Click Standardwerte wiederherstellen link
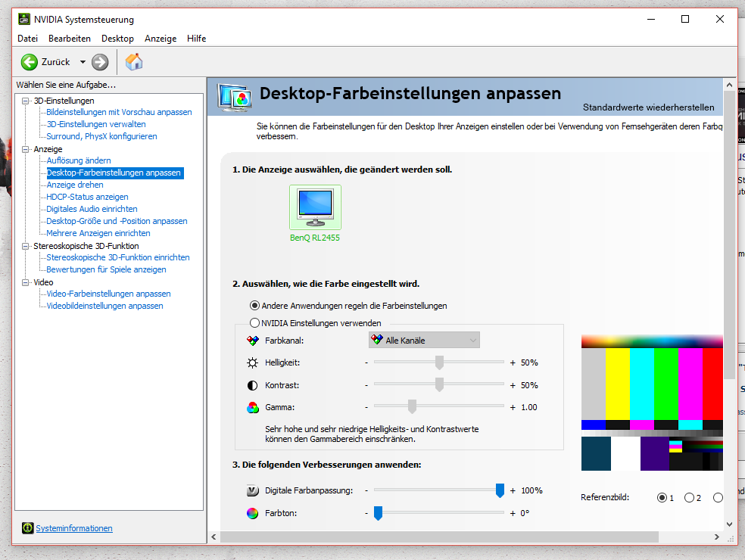745x560 pixels. coord(649,107)
